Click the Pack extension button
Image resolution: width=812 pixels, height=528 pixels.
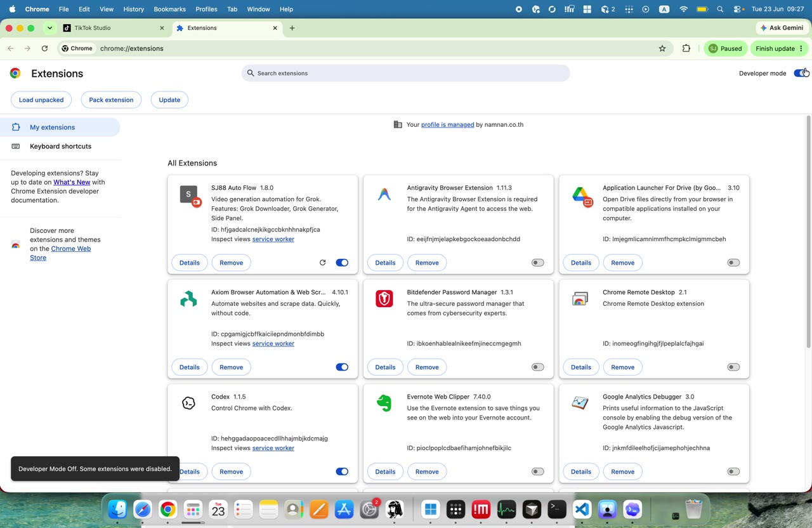pyautogui.click(x=111, y=100)
